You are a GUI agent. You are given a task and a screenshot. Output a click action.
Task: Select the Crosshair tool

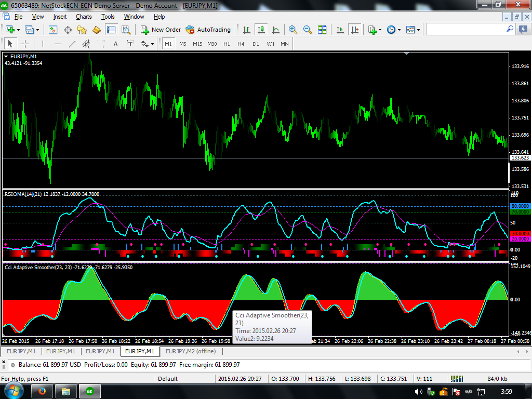click(25, 44)
